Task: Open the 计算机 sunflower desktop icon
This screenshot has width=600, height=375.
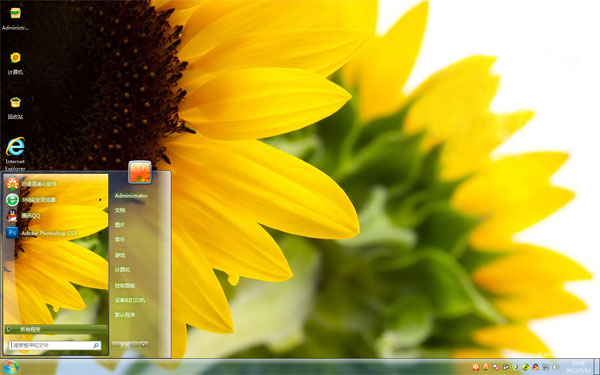Action: (x=15, y=63)
